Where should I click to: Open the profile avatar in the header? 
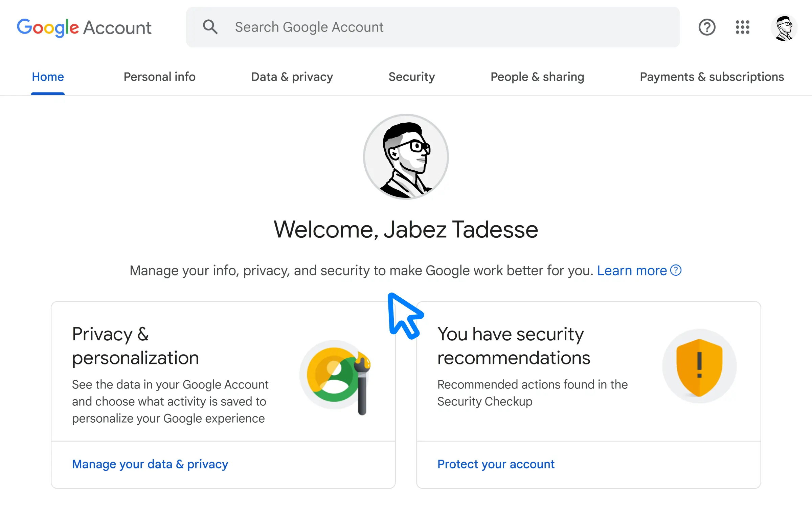[x=784, y=28]
